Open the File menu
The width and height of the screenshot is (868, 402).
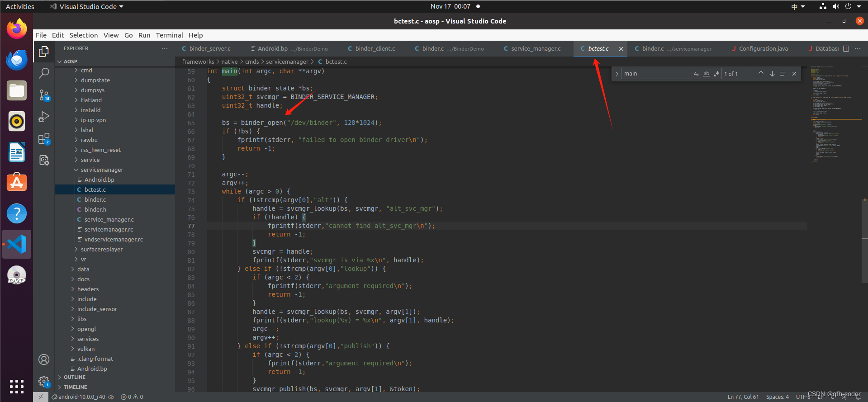pos(41,35)
